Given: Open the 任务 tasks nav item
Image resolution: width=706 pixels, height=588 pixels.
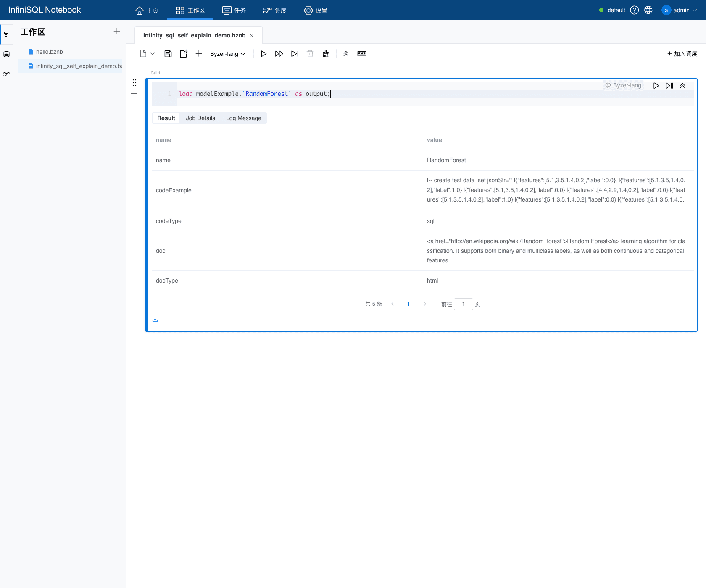Looking at the screenshot, I should point(234,10).
